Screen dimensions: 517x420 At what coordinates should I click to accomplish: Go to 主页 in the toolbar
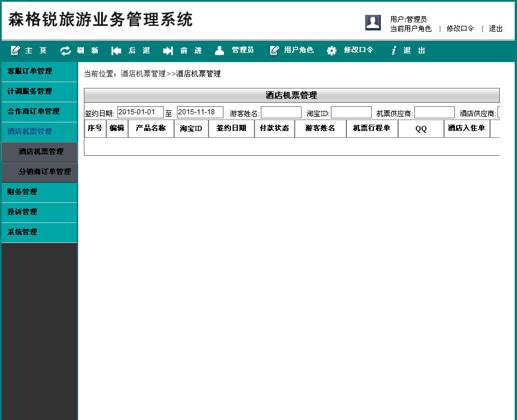[36, 51]
